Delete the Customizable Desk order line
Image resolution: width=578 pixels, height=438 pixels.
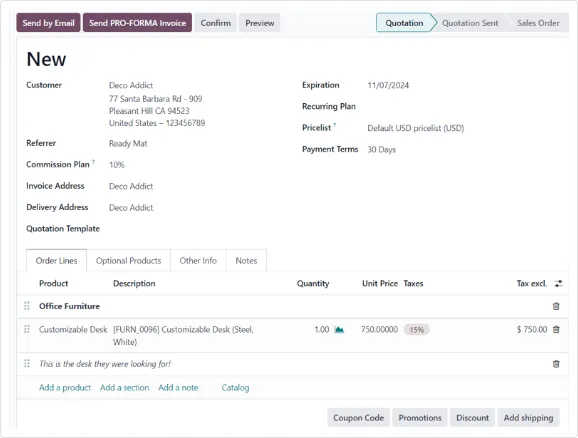coord(556,329)
